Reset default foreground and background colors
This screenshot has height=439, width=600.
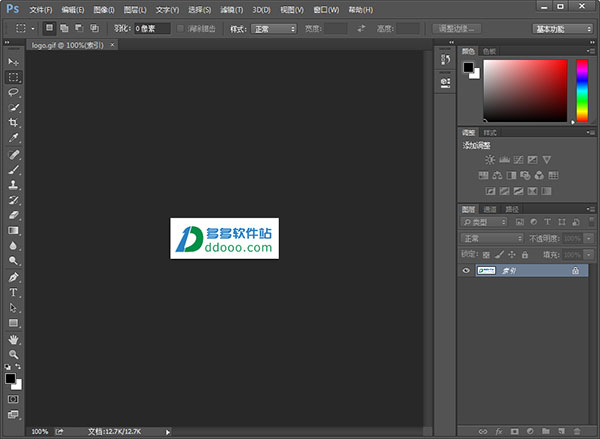(7, 367)
